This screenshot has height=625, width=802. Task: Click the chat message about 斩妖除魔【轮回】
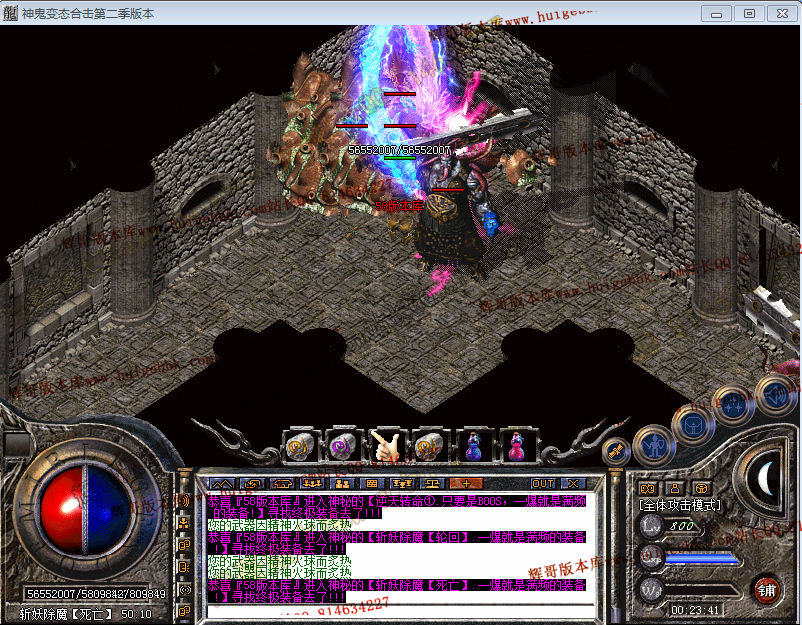396,543
